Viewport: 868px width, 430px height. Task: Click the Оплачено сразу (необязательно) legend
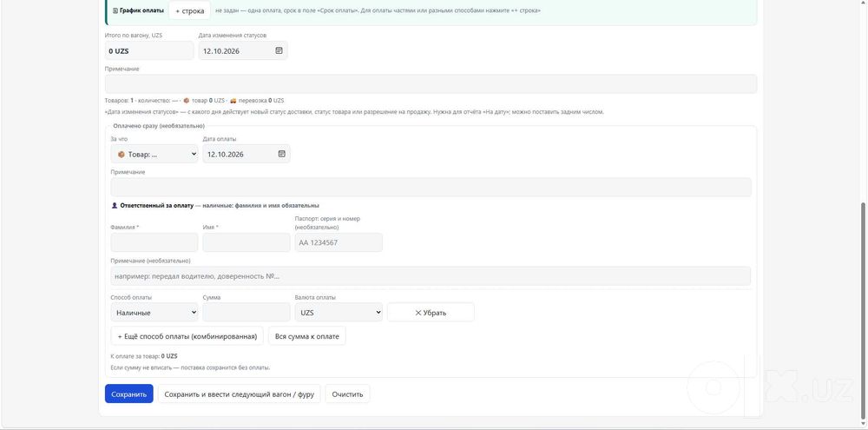pyautogui.click(x=159, y=126)
